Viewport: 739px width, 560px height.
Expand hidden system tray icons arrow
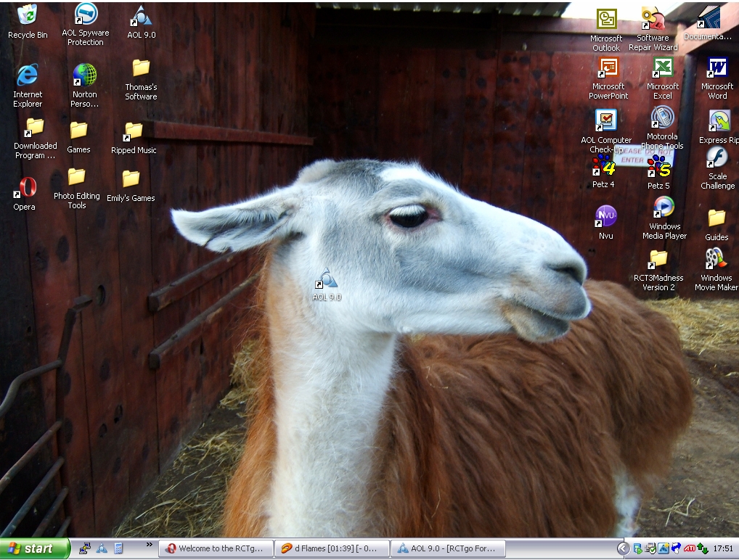623,548
